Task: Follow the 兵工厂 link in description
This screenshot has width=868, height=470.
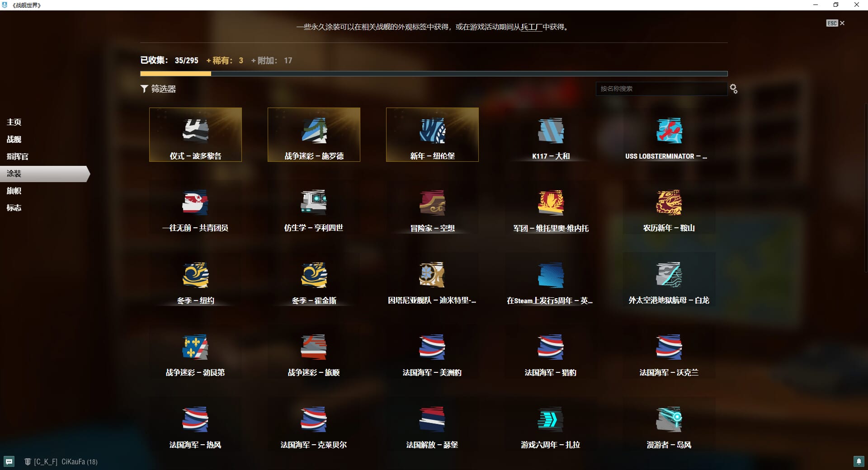Action: coord(531,27)
